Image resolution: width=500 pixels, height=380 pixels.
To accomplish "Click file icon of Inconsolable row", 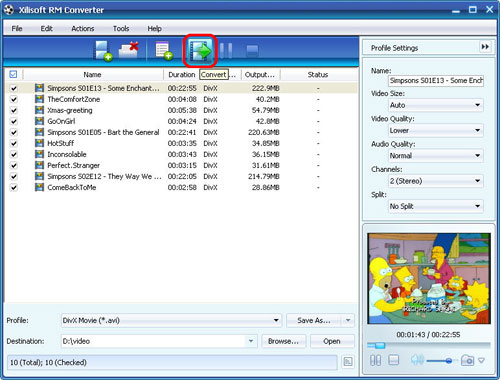I will pos(39,154).
